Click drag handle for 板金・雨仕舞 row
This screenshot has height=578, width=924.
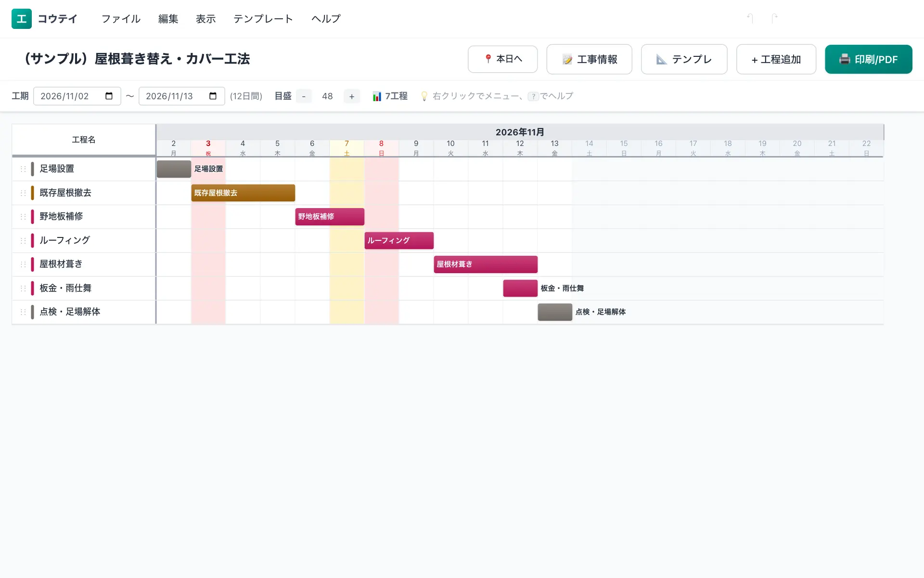(x=23, y=288)
